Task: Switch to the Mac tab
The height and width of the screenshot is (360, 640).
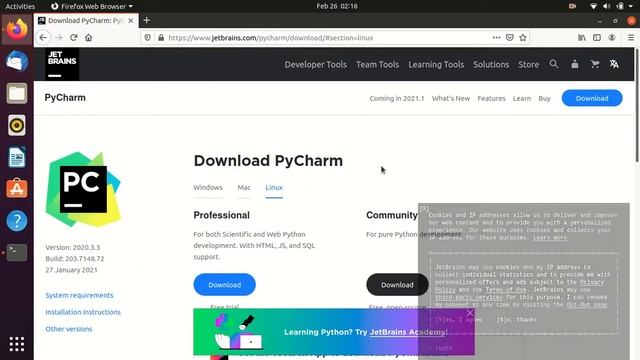Action: pyautogui.click(x=244, y=188)
